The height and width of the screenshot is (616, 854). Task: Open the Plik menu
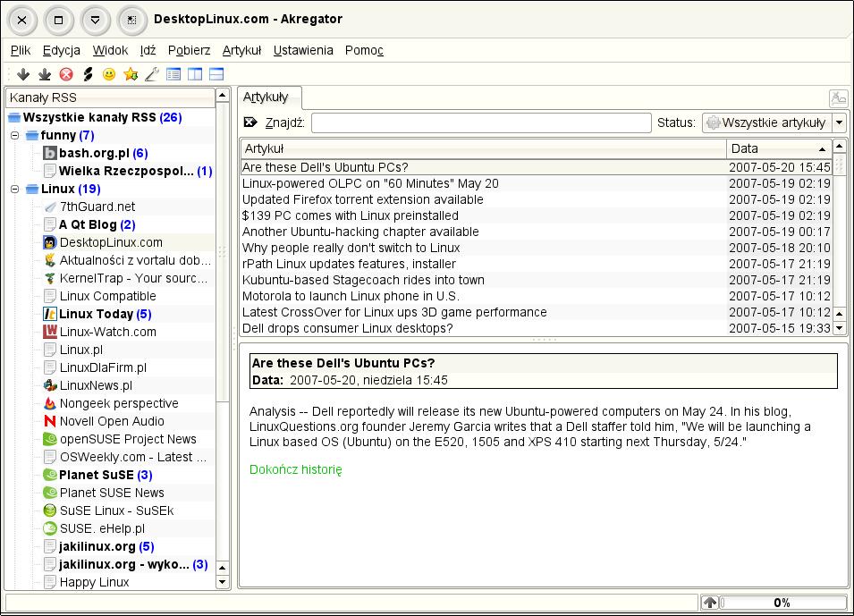click(21, 50)
